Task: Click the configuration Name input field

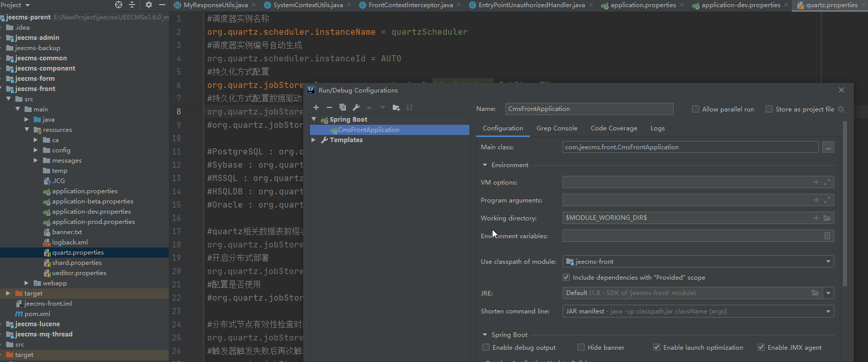Action: (589, 109)
